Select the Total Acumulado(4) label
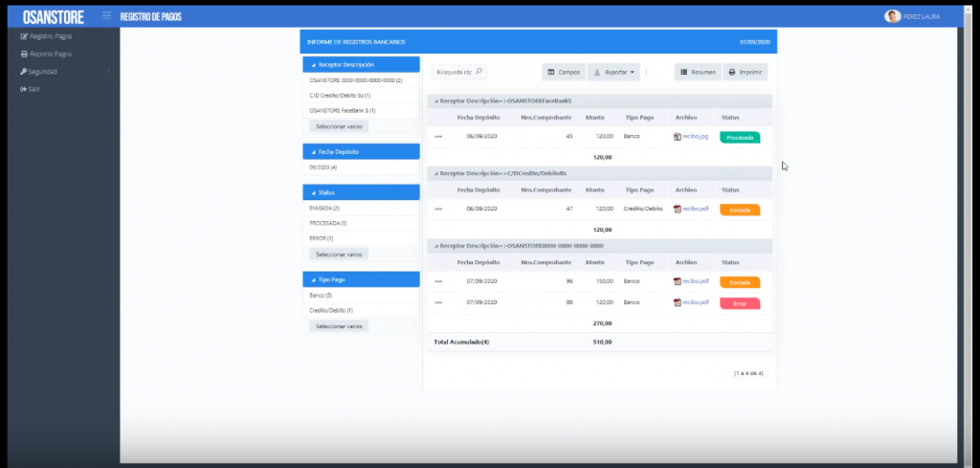Screen dimensions: 980x468 tap(461, 342)
